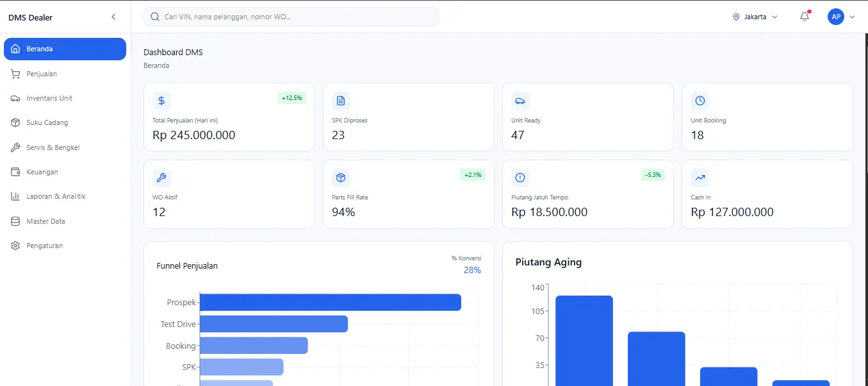Click the Servis & Bengkel wrench icon
The image size is (868, 386).
[x=15, y=147]
